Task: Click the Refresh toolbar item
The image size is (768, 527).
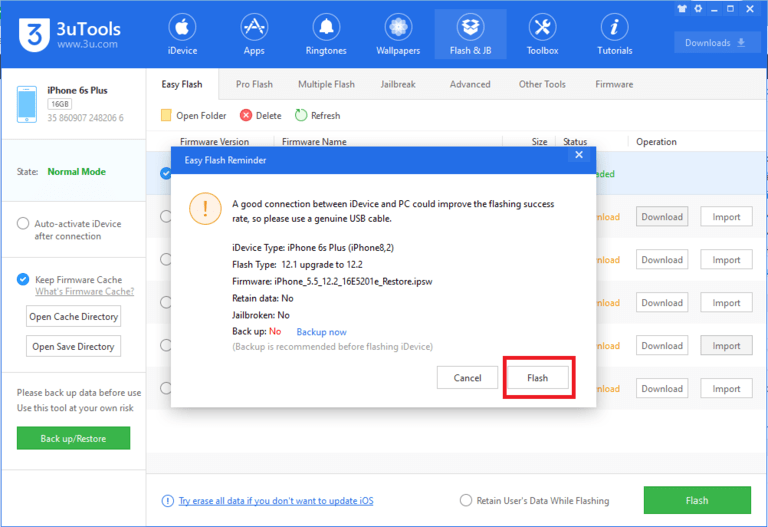Action: click(x=317, y=116)
